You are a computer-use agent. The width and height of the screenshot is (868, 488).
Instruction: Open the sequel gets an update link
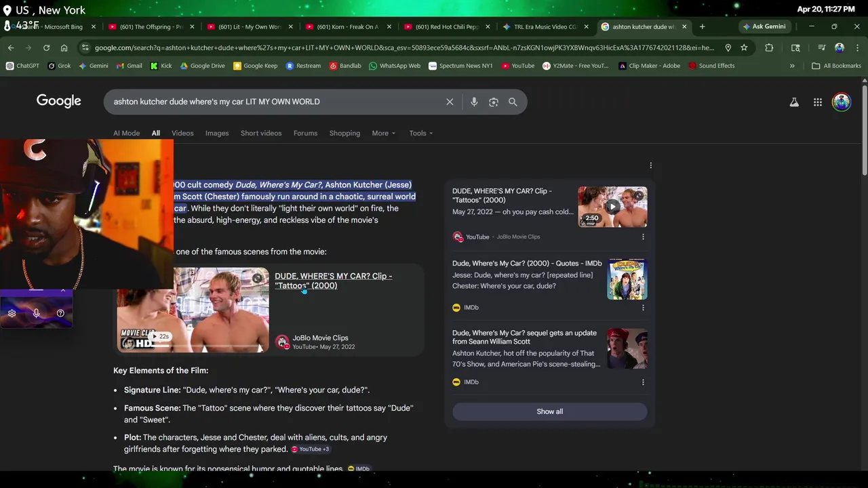[x=524, y=337]
